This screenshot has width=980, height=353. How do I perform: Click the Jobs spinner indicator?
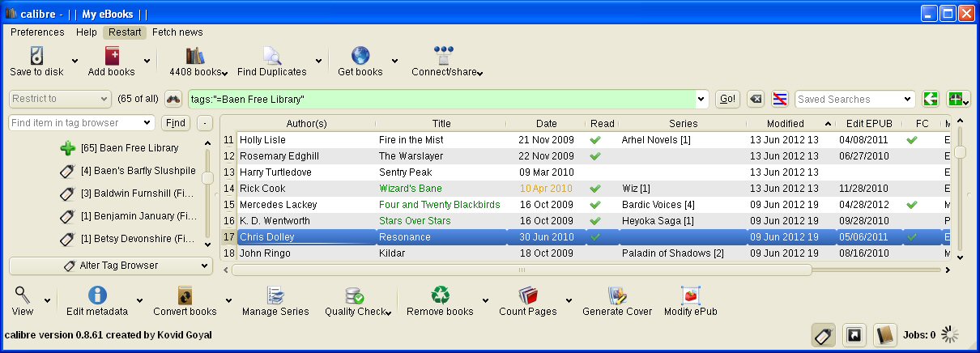tap(951, 334)
